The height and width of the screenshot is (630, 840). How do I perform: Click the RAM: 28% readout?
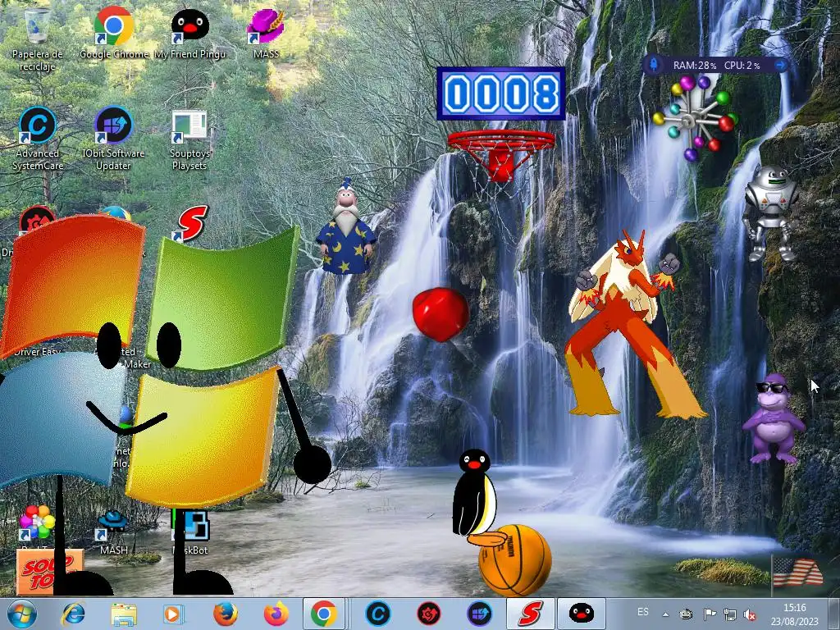tap(694, 66)
